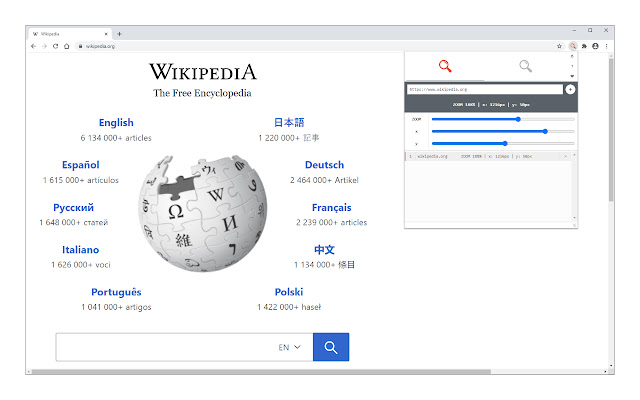Image resolution: width=640 pixels, height=400 pixels.
Task: Open Italiano Wikipedia link
Action: pos(80,249)
